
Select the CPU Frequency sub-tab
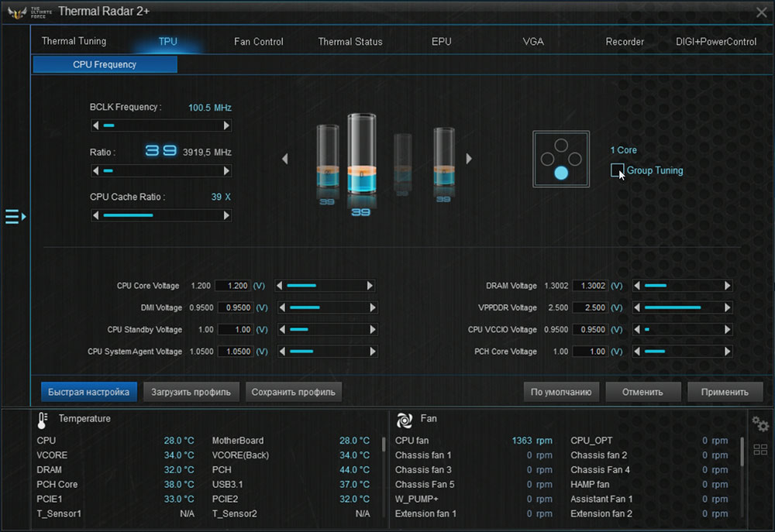[x=105, y=65]
